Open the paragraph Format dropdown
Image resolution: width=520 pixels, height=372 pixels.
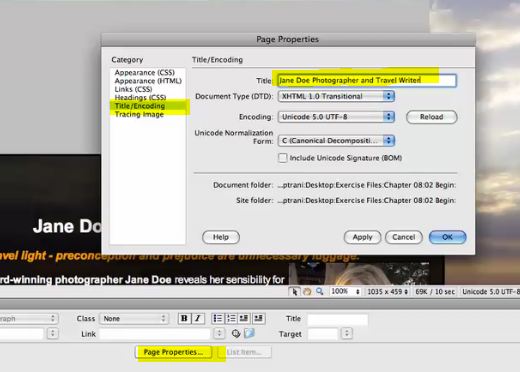coord(29,318)
